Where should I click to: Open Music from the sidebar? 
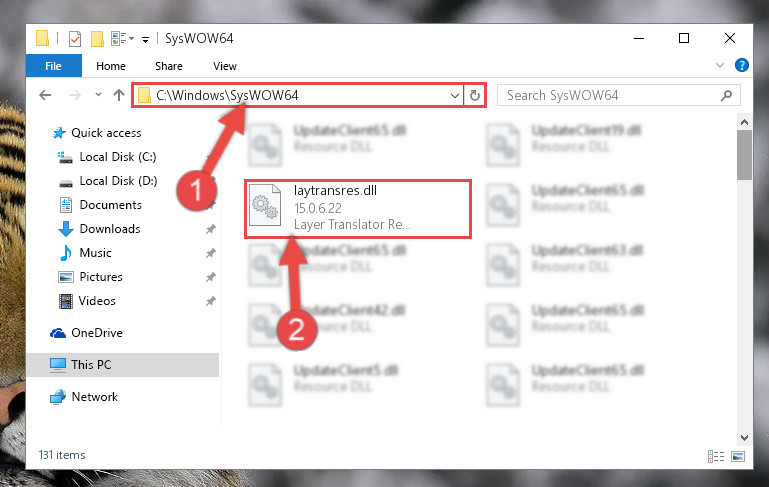pos(95,253)
